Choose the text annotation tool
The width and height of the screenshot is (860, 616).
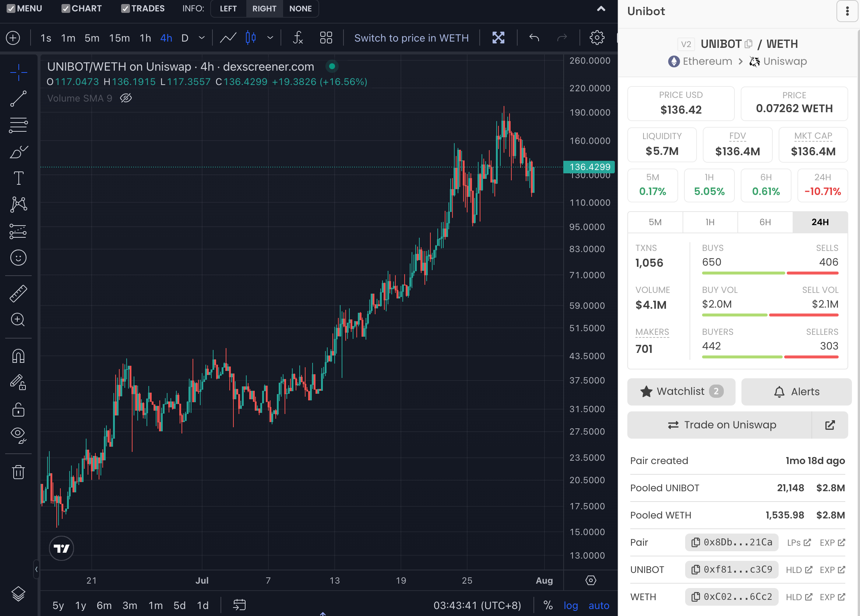(x=18, y=178)
